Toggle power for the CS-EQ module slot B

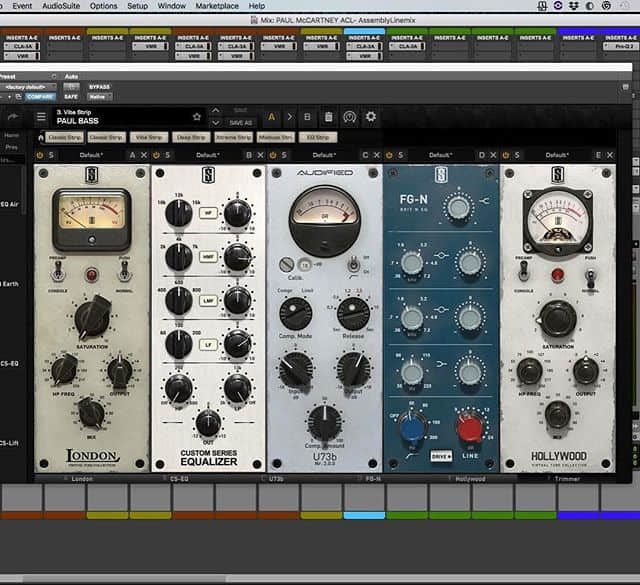click(x=156, y=155)
